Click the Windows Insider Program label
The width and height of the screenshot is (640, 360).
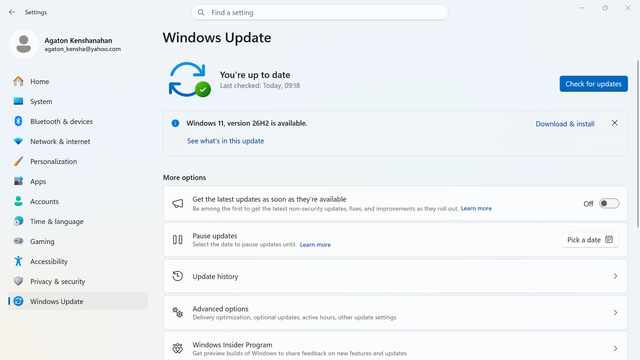232,345
